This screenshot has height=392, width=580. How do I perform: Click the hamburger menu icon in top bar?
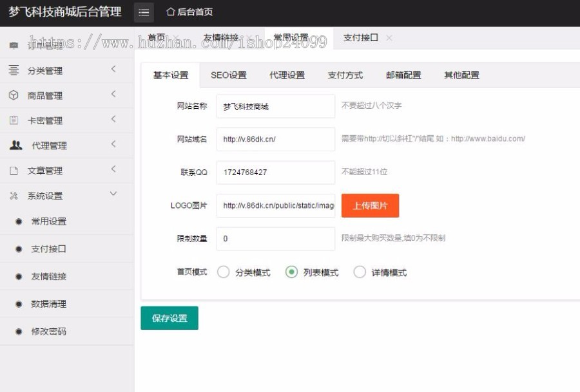144,12
